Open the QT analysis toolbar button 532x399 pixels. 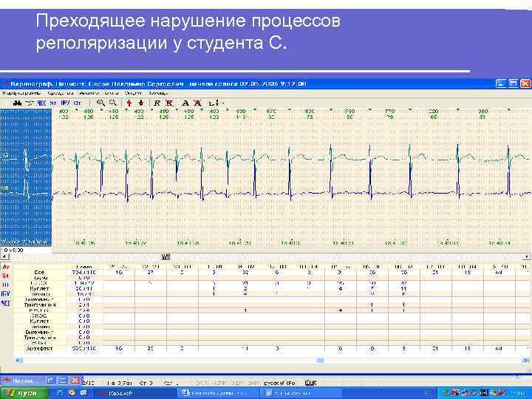point(78,103)
